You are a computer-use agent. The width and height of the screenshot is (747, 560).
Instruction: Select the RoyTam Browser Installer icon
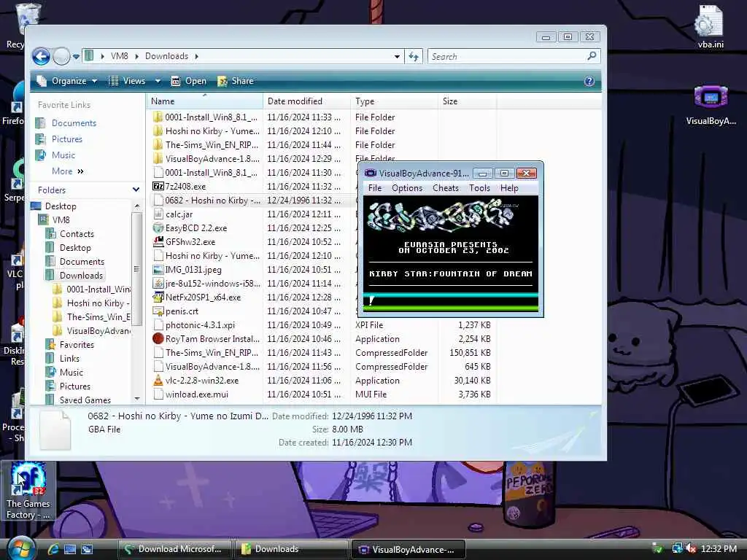tap(158, 338)
